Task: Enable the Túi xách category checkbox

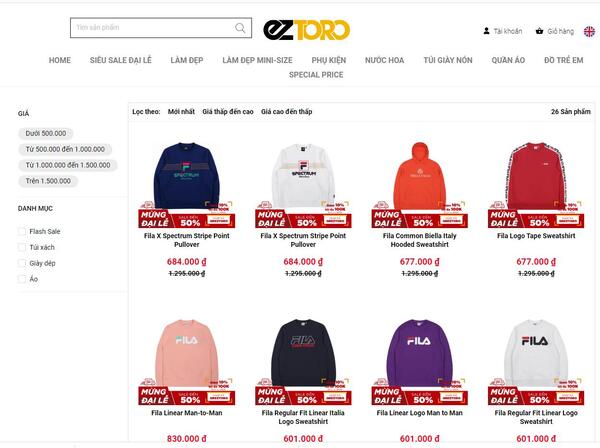Action: coord(22,247)
